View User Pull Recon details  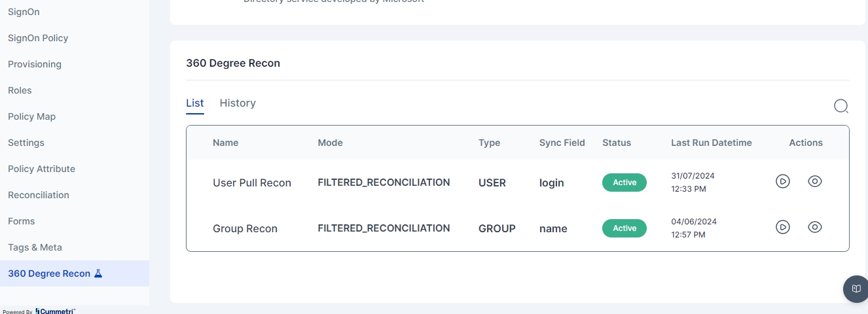[x=814, y=182]
